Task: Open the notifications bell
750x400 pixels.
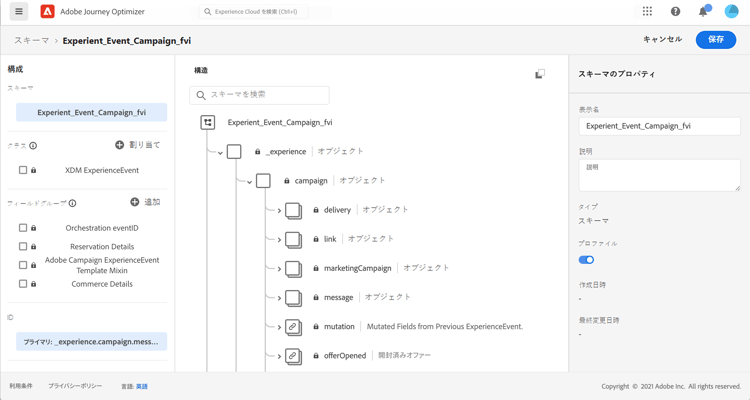Action: [x=703, y=11]
